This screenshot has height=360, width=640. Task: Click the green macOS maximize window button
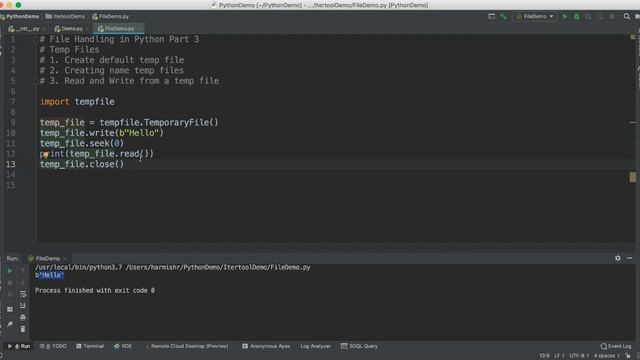18,5
